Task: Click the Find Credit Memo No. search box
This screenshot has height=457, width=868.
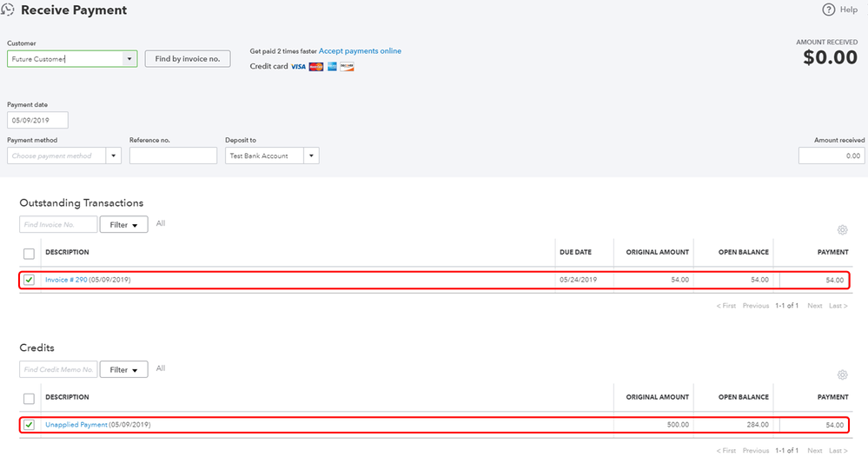Action: pyautogui.click(x=58, y=369)
